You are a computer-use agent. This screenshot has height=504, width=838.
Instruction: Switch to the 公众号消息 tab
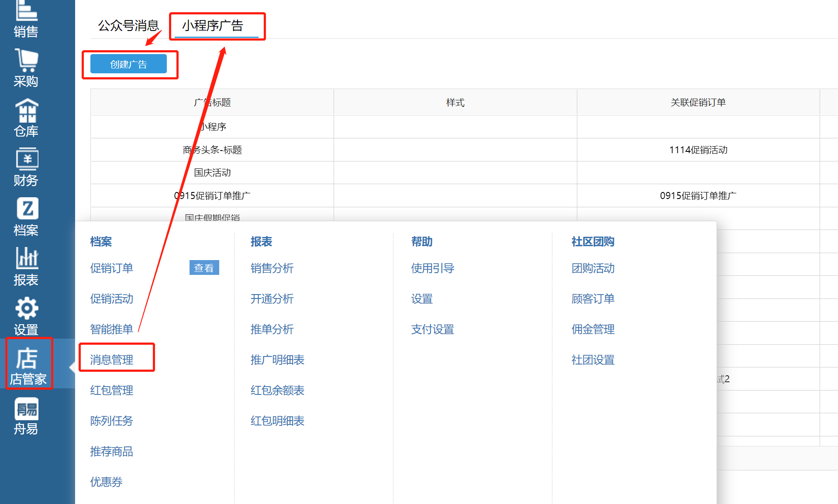128,26
